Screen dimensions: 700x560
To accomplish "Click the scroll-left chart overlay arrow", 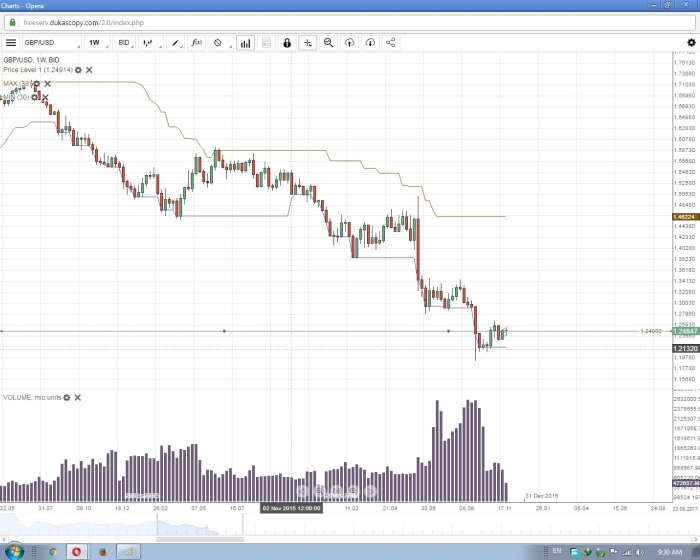I will pos(302,491).
